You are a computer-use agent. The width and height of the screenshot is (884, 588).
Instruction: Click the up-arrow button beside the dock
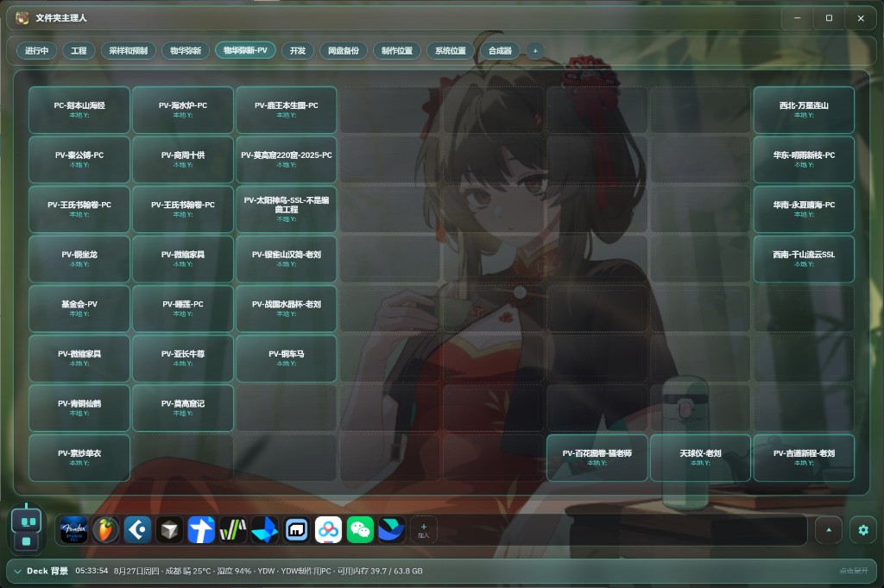(x=829, y=530)
